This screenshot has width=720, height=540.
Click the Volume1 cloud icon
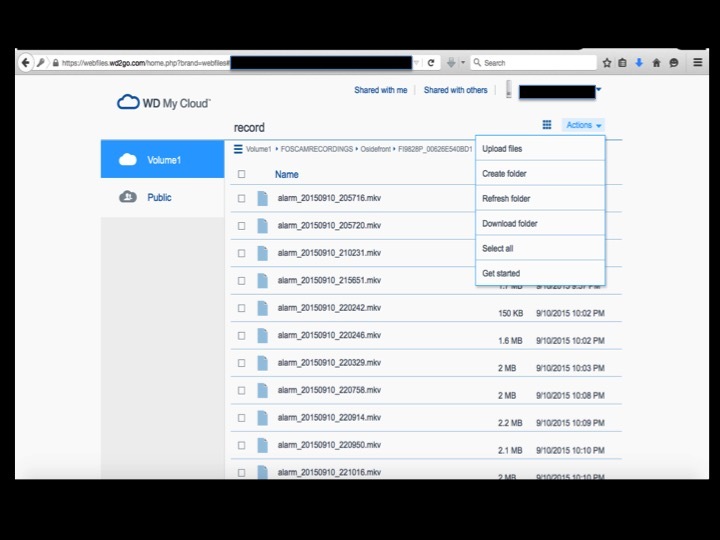128,159
